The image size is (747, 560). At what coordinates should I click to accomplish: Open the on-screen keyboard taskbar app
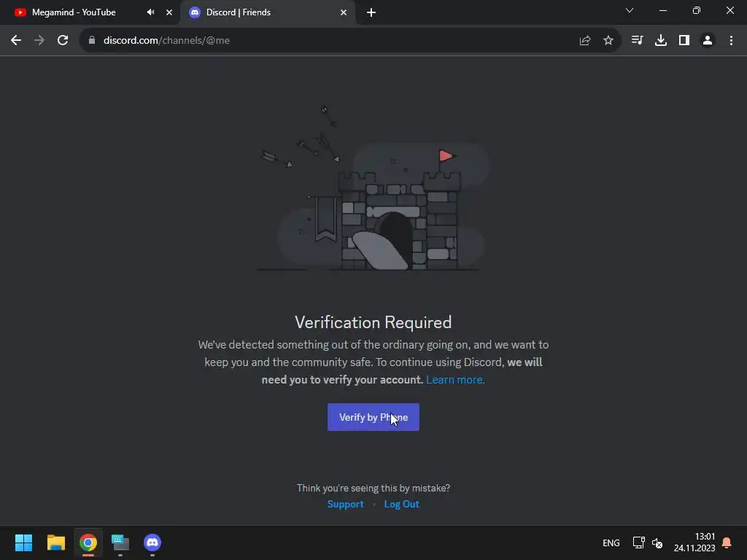[120, 542]
